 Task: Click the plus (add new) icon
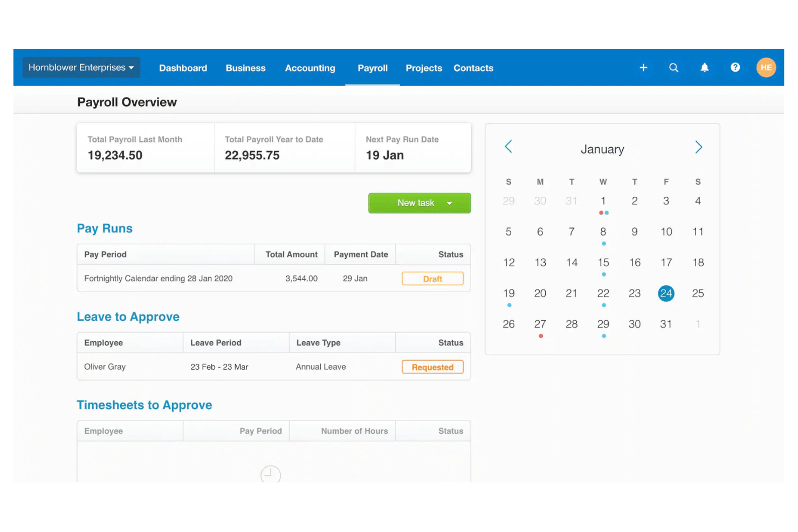coord(643,67)
